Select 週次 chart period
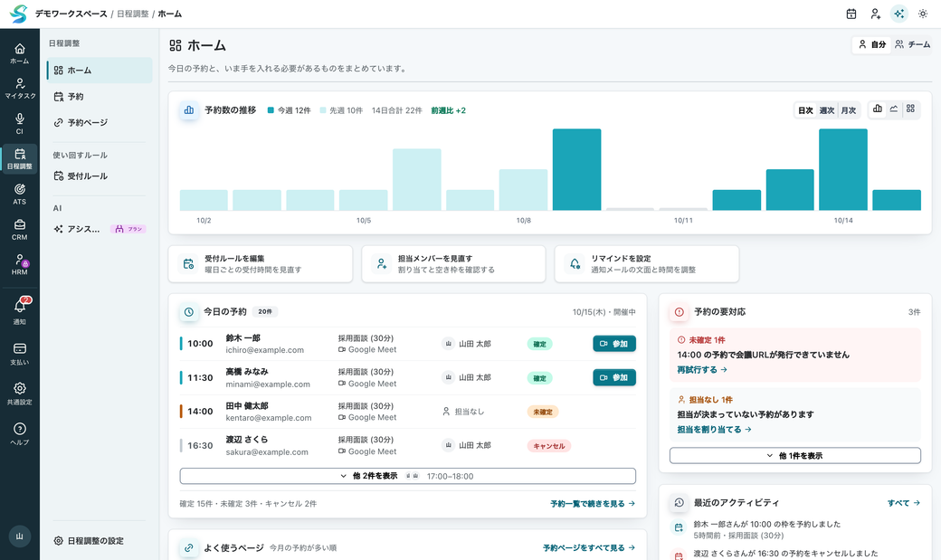 click(827, 110)
